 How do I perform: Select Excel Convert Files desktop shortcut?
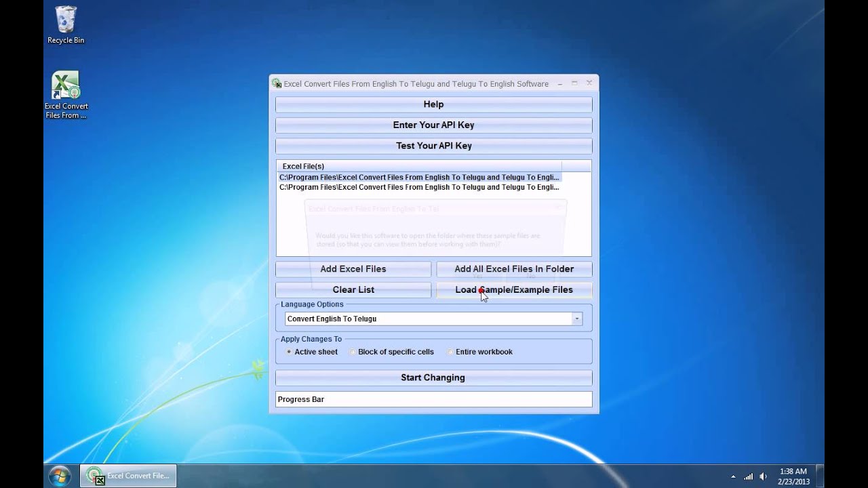coord(66,95)
